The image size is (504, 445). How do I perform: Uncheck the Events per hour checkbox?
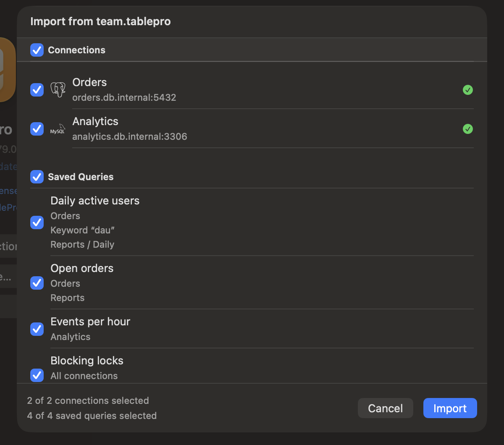coord(37,329)
